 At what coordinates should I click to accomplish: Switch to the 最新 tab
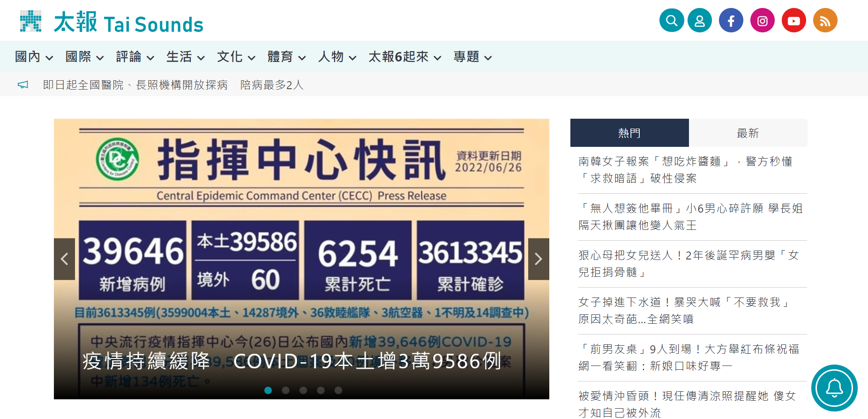point(748,133)
